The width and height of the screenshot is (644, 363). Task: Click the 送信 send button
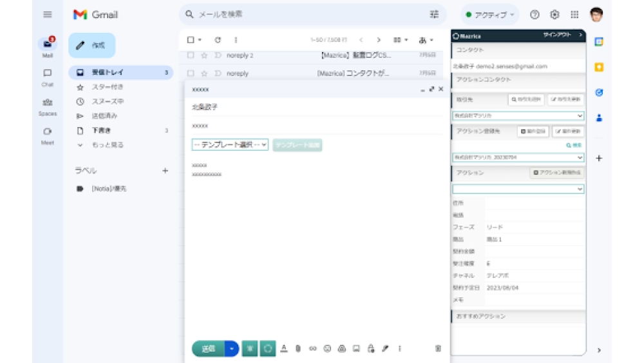208,349
